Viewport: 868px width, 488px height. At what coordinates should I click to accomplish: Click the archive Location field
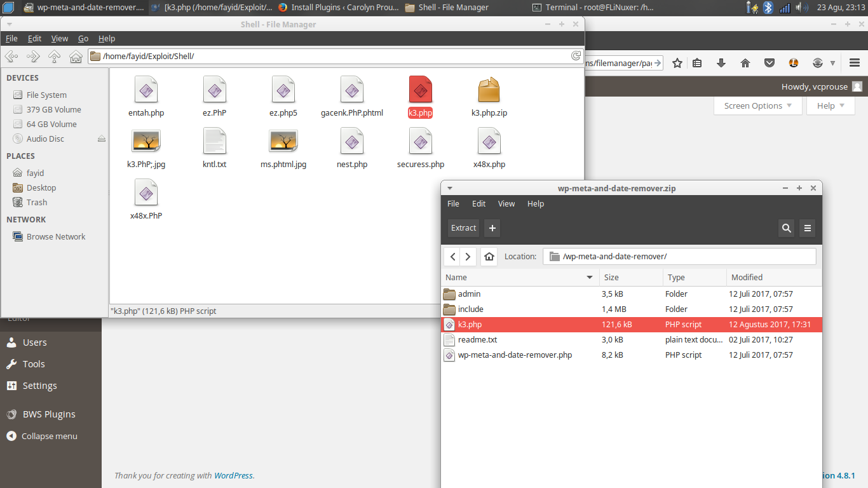679,257
